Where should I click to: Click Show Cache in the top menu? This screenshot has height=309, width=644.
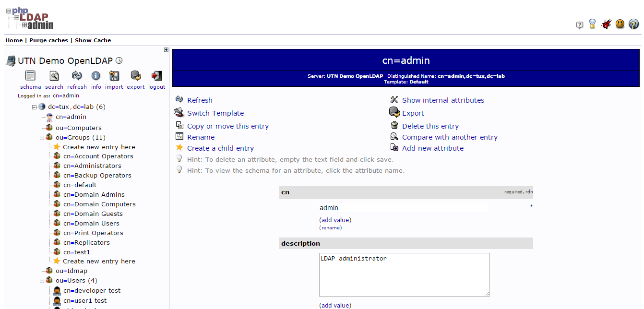[x=93, y=40]
